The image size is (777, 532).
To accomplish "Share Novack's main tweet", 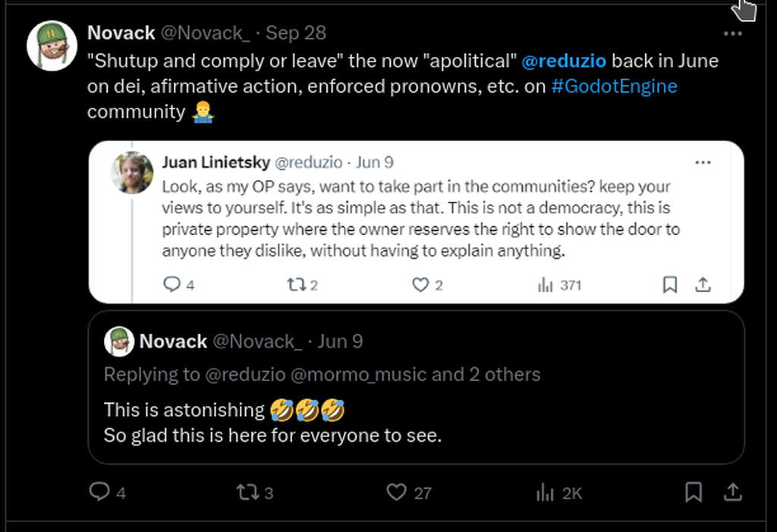I will 732,493.
